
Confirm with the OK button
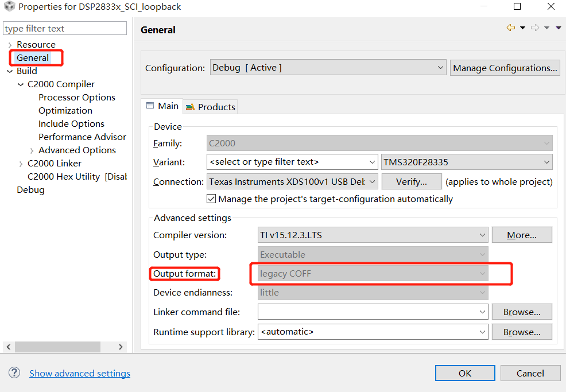465,373
